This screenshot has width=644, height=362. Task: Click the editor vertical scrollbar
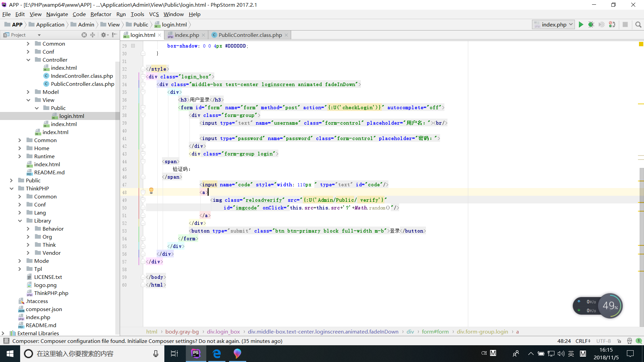pyautogui.click(x=641, y=246)
